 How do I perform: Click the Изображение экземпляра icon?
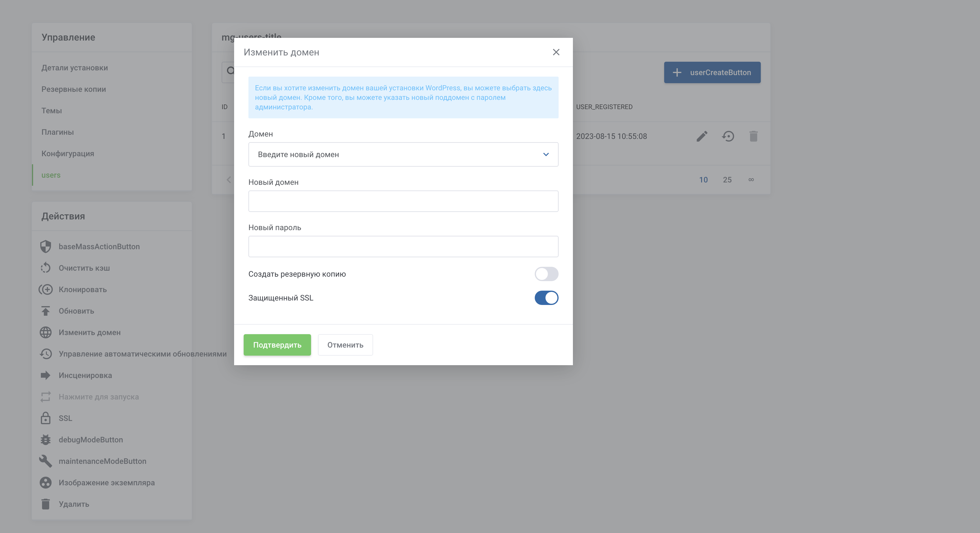(x=45, y=482)
